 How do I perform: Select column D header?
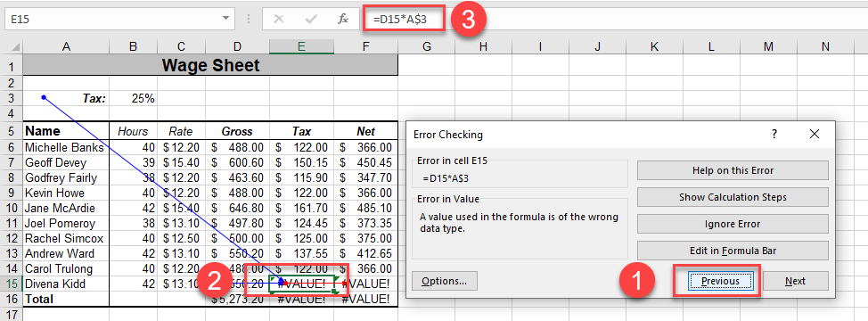pyautogui.click(x=237, y=47)
